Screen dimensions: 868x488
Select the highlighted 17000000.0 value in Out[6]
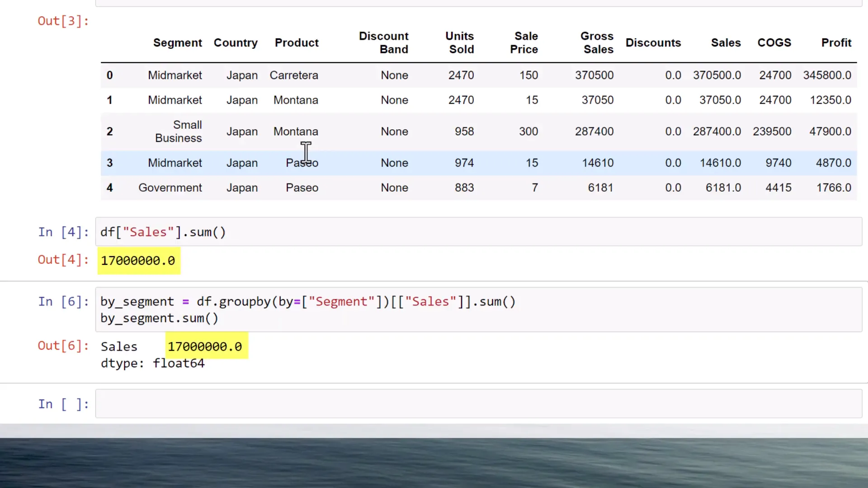[x=205, y=346]
